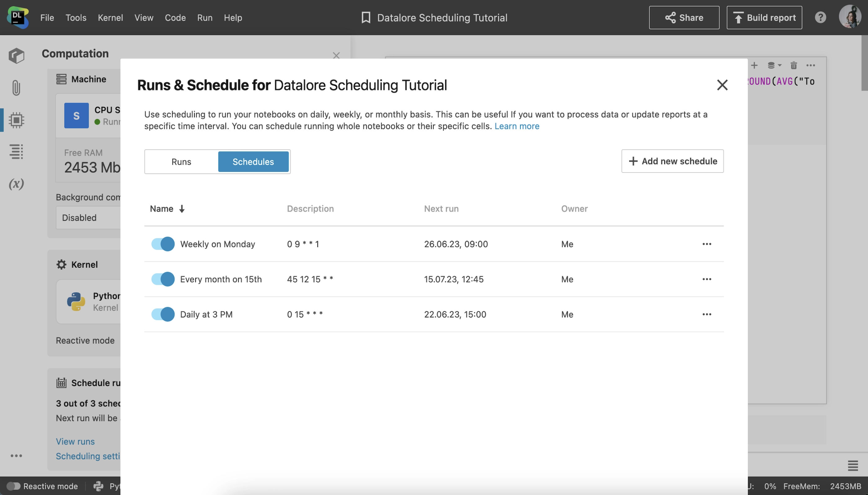Viewport: 868px width, 495px height.
Task: Click the FreeMem 2453MB status entry
Action: coord(822,487)
